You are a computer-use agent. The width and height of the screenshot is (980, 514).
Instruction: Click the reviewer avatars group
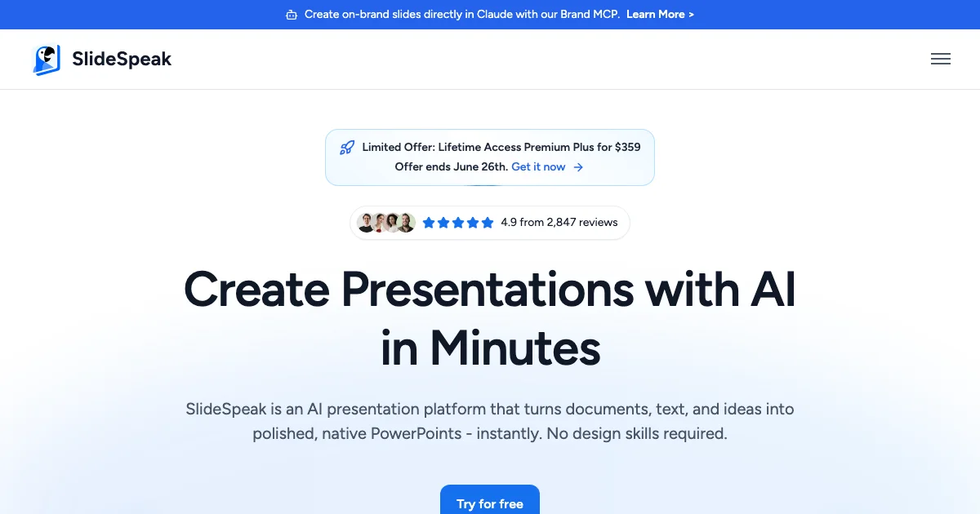(386, 222)
